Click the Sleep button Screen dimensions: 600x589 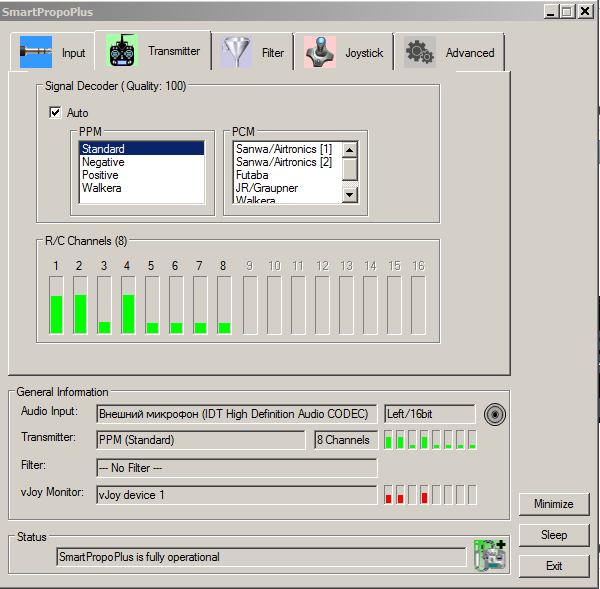pos(554,535)
